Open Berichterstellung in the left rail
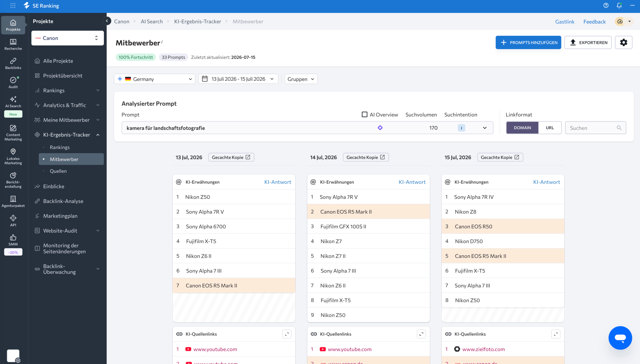 13,180
